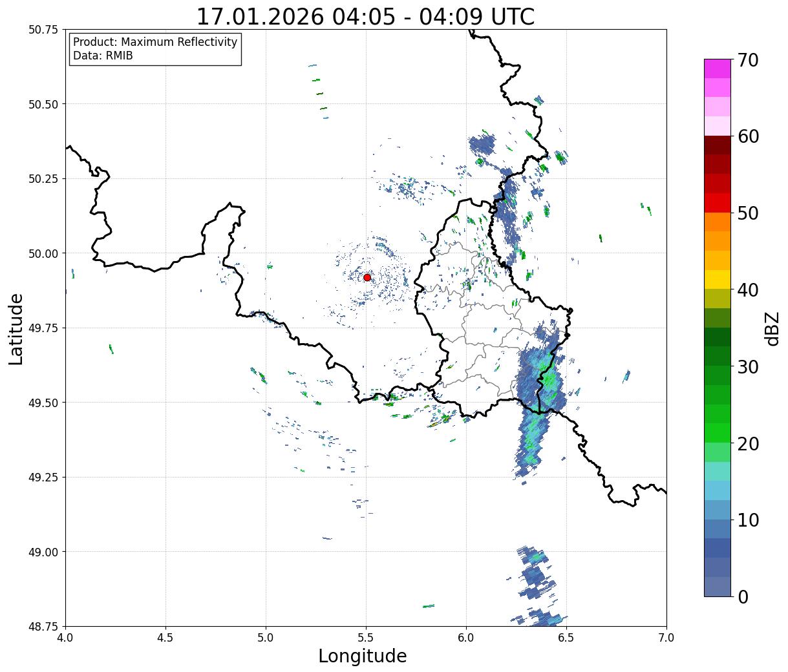The width and height of the screenshot is (788, 672).
Task: Click longitude tick label 4.0
Action: point(65,637)
